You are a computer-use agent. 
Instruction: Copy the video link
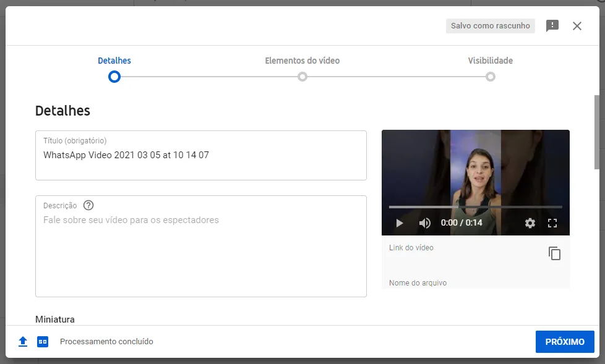(554, 253)
